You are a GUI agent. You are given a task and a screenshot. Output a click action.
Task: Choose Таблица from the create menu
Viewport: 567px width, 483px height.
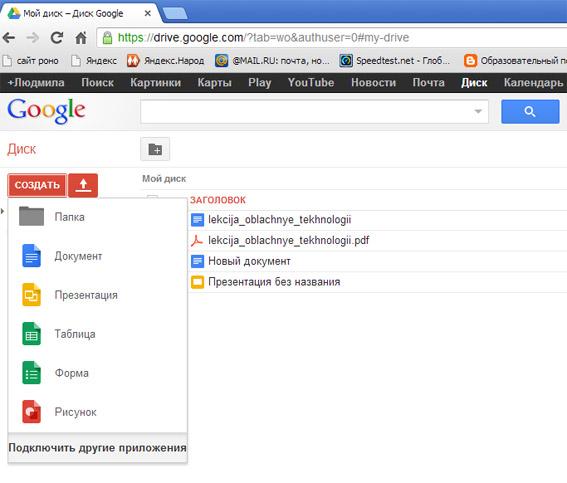(98, 334)
